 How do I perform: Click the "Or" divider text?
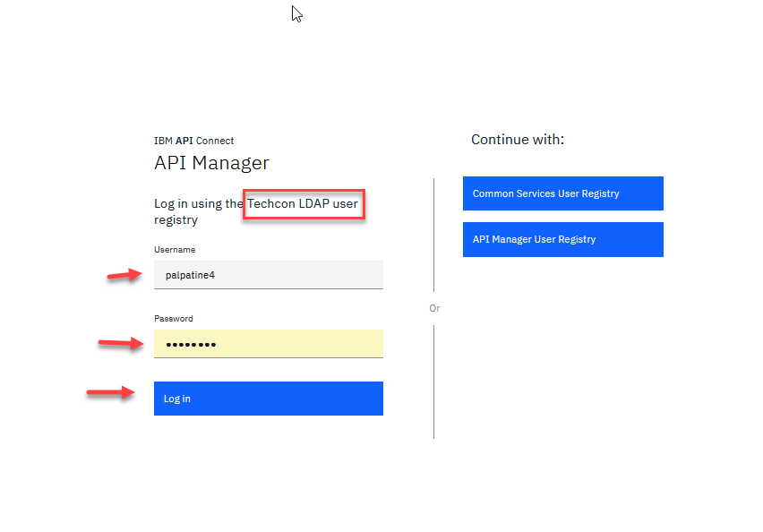(434, 308)
